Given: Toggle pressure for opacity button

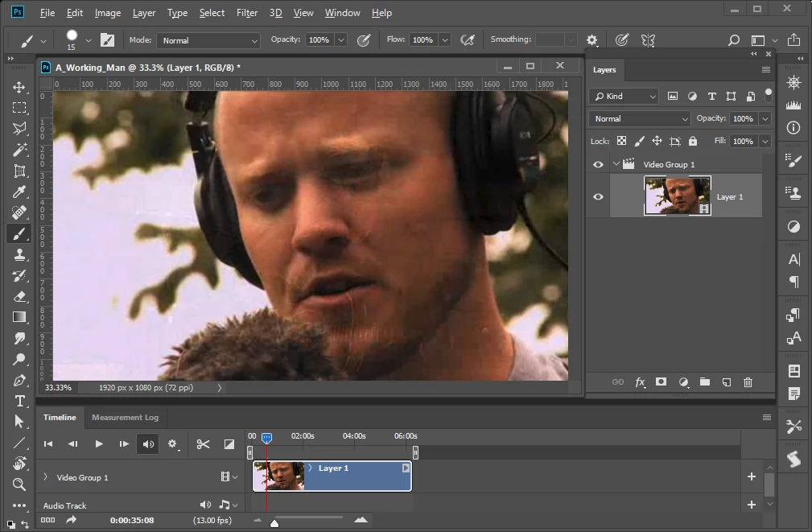Looking at the screenshot, I should click(364, 40).
